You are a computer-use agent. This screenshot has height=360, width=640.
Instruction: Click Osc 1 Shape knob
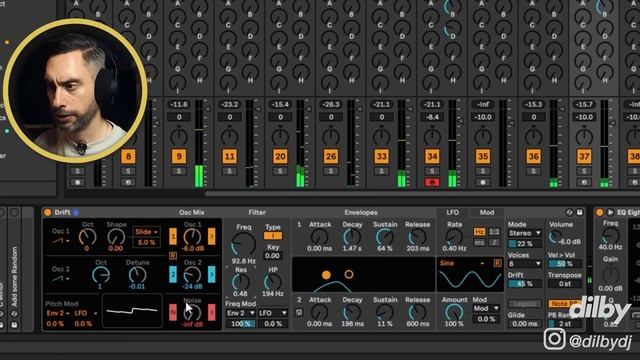pos(116,236)
